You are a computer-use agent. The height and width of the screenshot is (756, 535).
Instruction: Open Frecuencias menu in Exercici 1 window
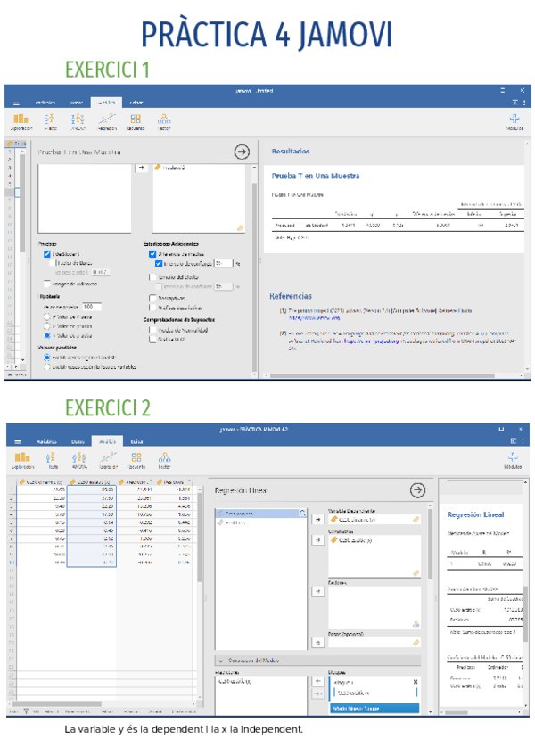(x=136, y=122)
